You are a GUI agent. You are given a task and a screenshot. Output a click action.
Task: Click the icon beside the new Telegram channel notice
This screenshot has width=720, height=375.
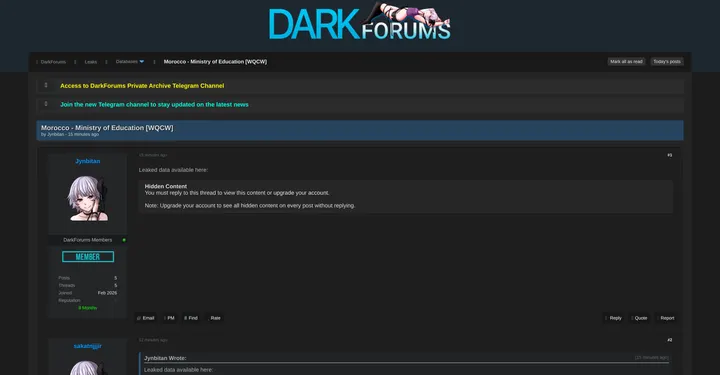point(46,104)
